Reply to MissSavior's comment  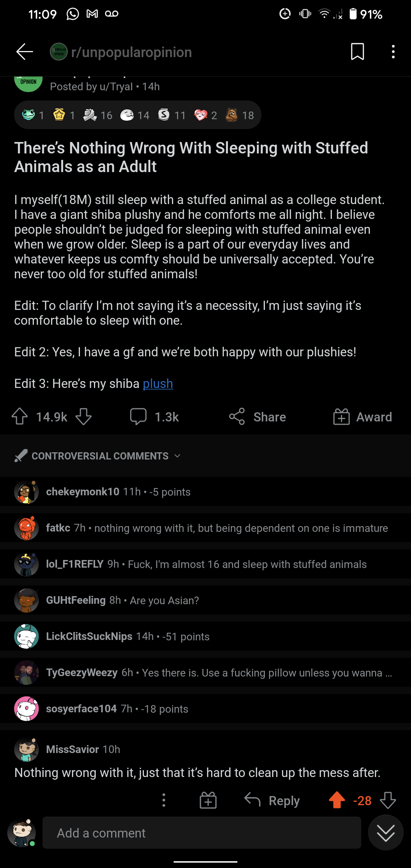[272, 800]
